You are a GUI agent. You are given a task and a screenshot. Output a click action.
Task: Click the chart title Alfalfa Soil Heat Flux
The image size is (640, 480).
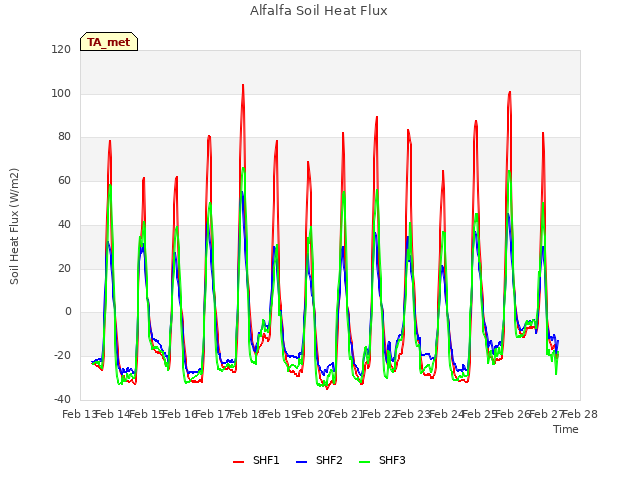pos(319,11)
